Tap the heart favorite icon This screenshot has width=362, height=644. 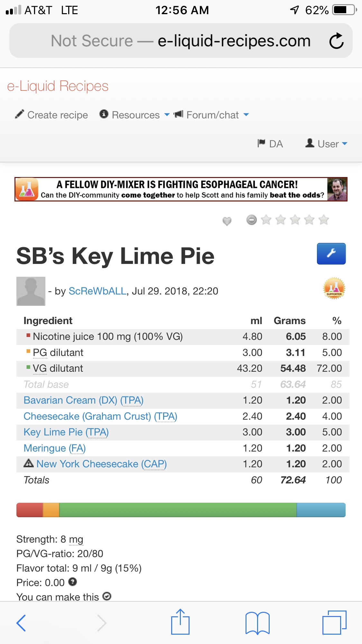pos(227,221)
